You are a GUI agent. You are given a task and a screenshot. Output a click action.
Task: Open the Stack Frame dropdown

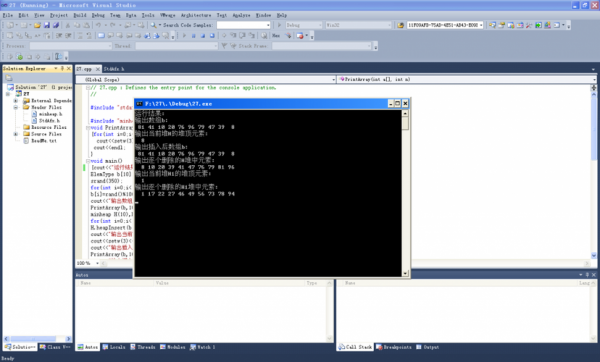(369, 46)
